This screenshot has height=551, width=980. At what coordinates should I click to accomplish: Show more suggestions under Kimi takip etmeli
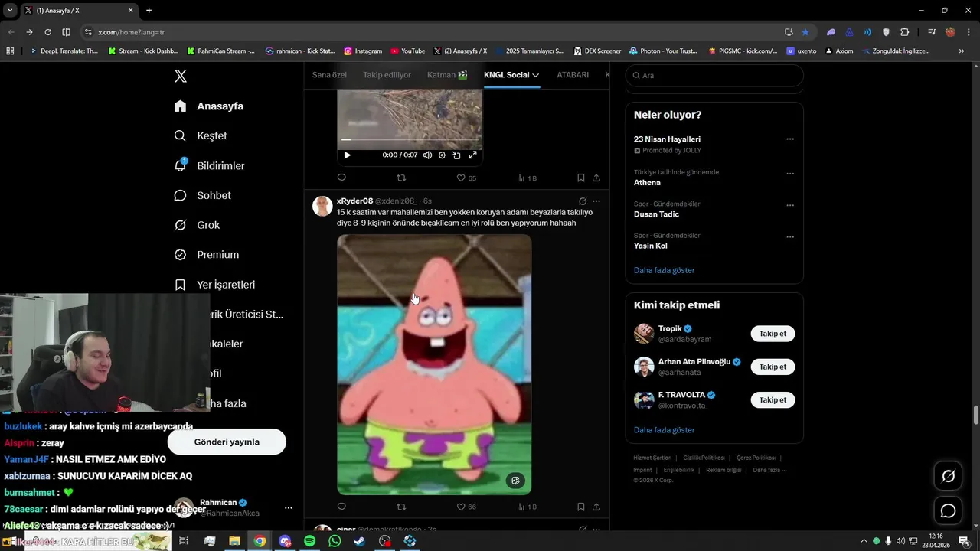pyautogui.click(x=664, y=430)
